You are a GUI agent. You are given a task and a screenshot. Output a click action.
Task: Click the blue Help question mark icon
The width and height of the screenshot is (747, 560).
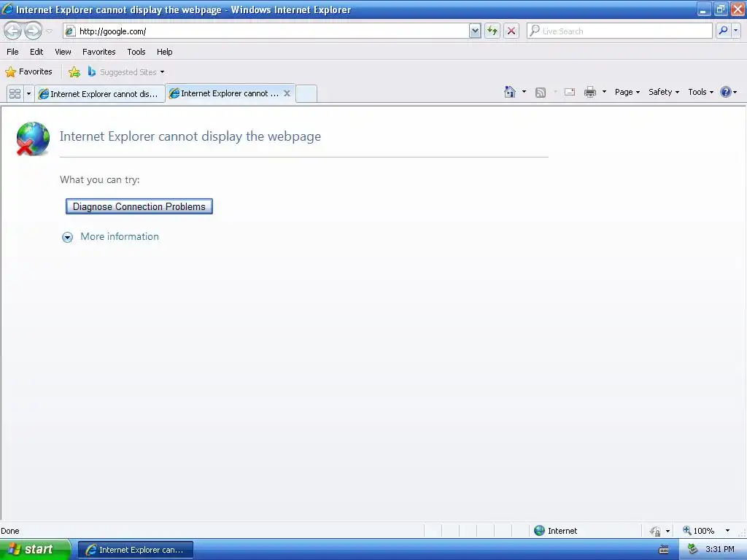click(726, 92)
